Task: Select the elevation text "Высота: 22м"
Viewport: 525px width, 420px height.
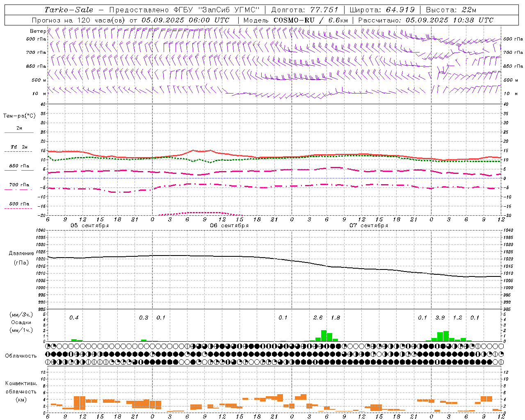Action: (451, 10)
